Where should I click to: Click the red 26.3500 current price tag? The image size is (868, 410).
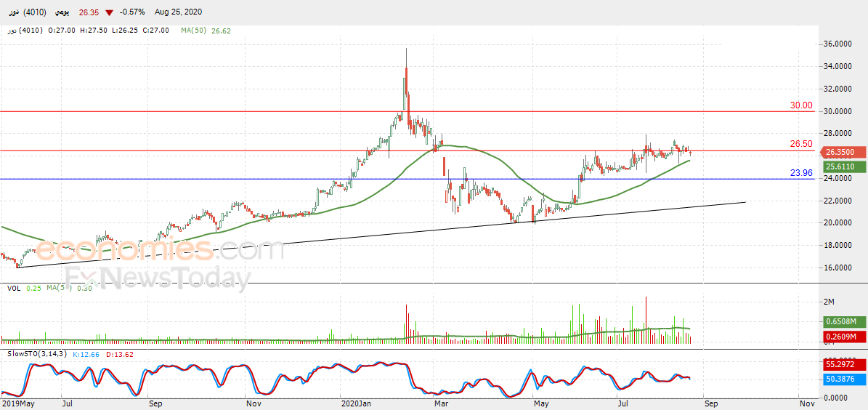pyautogui.click(x=843, y=152)
